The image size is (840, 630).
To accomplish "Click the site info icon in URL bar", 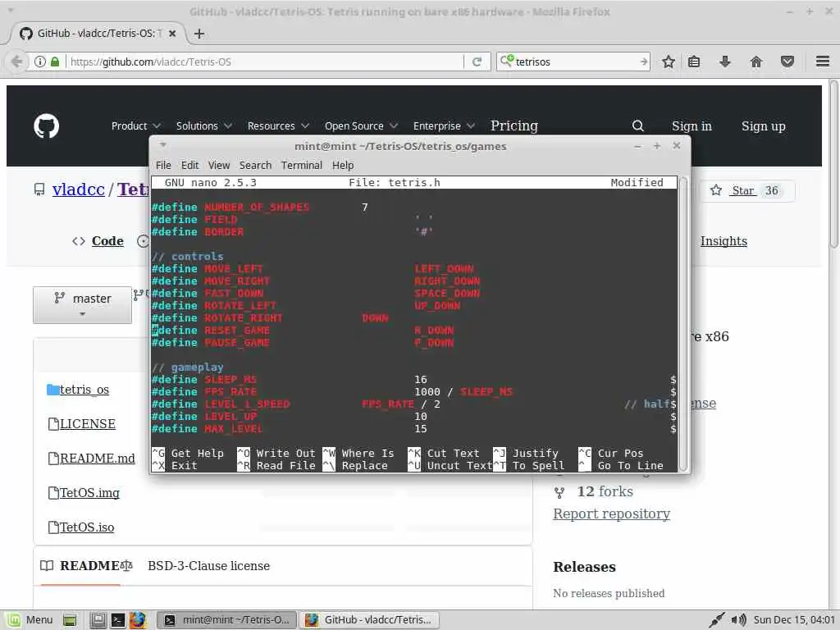I will pyautogui.click(x=39, y=62).
